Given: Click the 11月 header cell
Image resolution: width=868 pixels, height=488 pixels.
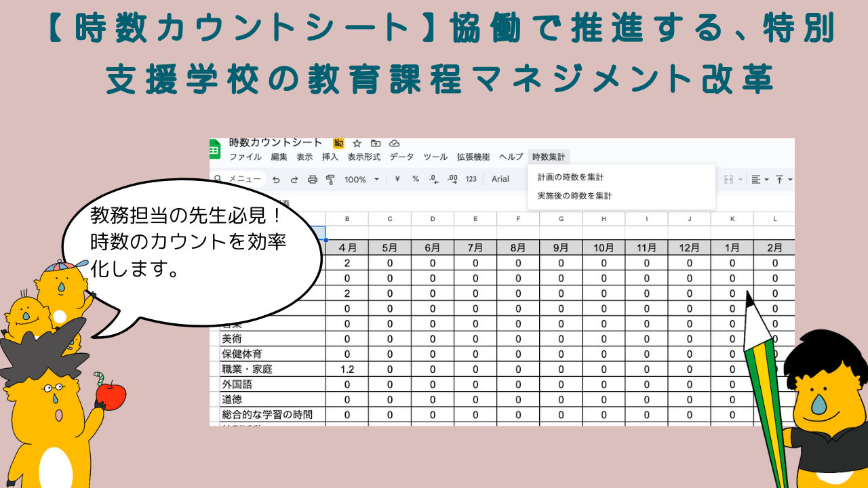Looking at the screenshot, I should pyautogui.click(x=646, y=247).
